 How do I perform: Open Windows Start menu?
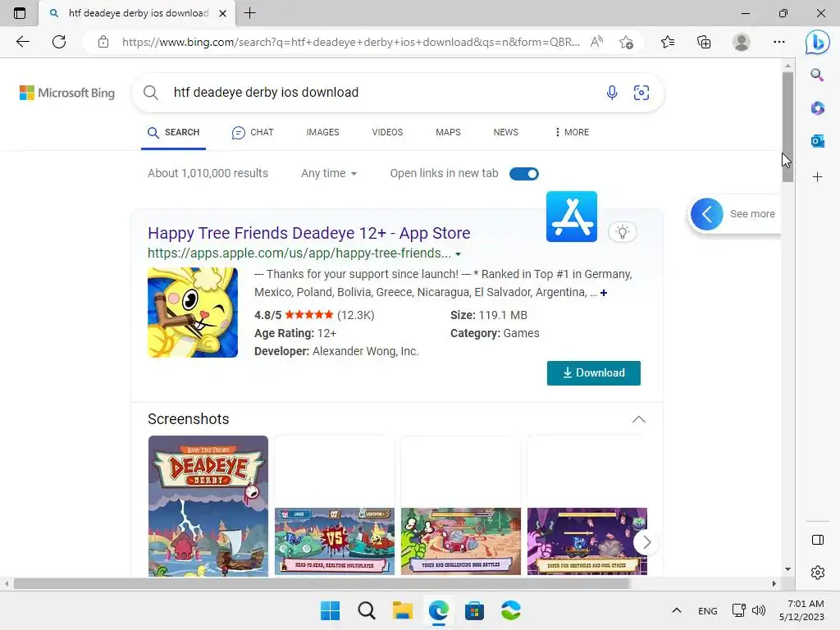click(330, 610)
